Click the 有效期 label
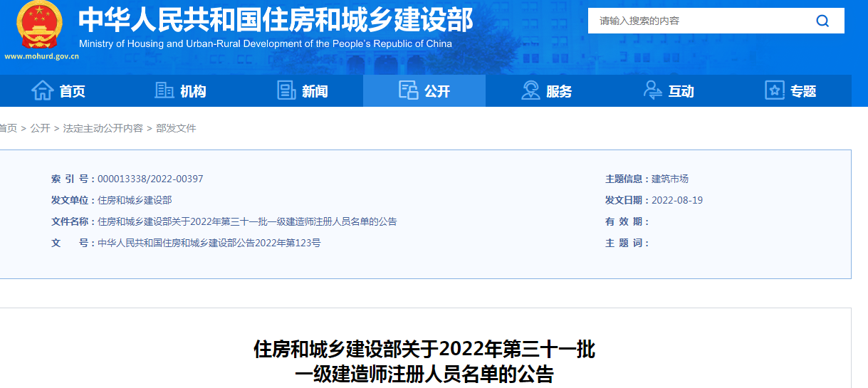Screen dimensions: 868x388 [627, 222]
